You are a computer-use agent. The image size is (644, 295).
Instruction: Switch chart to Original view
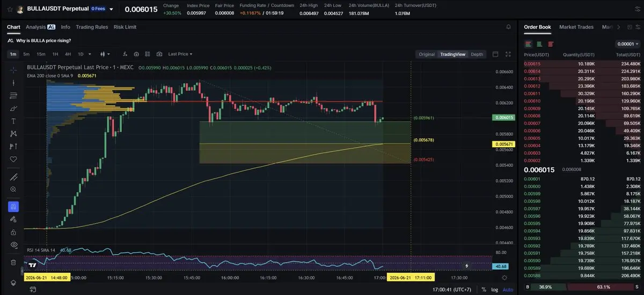[x=427, y=54]
